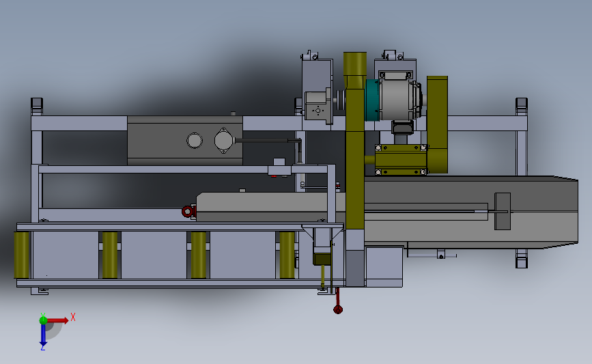This screenshot has width=592, height=364.
Task: Select the teal motor mounting flange
Action: (372, 100)
